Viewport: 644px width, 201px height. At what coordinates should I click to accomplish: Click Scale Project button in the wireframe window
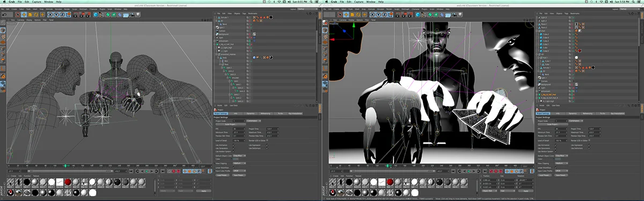point(231,124)
